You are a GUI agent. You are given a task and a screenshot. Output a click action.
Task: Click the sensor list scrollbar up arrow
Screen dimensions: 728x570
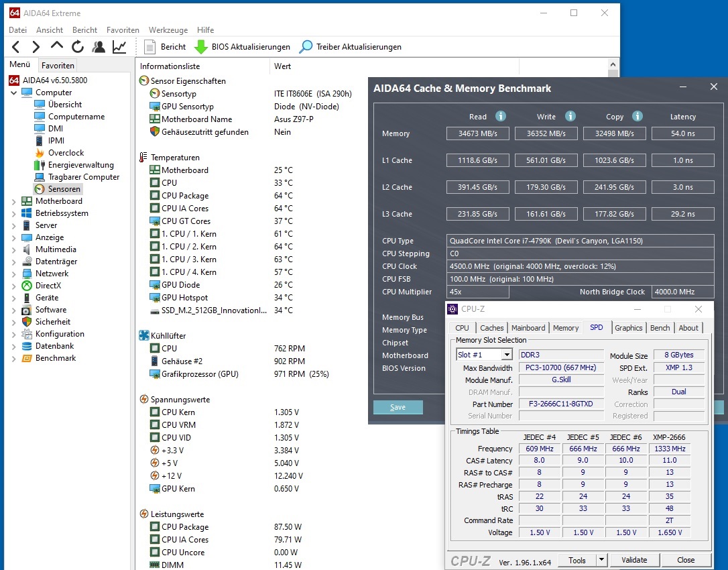point(613,64)
